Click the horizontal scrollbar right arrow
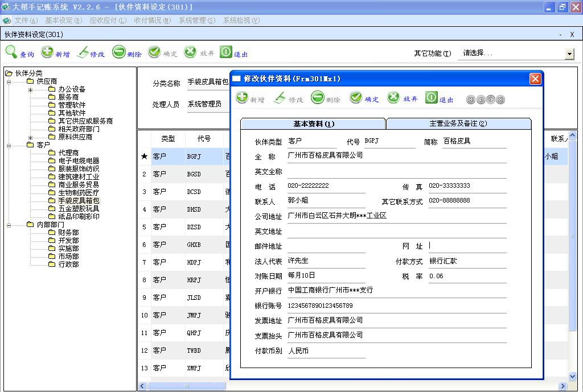The width and height of the screenshot is (583, 392). point(563,386)
